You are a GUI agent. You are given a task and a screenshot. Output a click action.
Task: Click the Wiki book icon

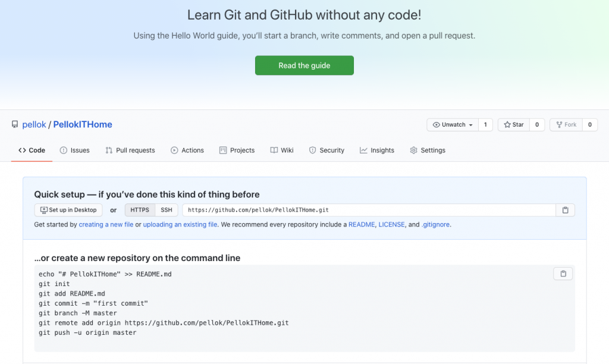274,150
